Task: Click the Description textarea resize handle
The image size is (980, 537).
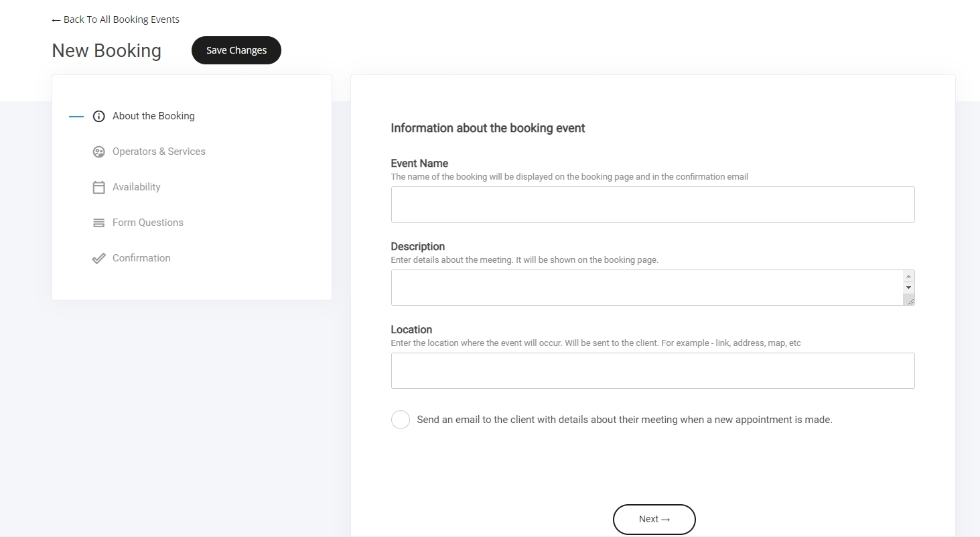Action: click(909, 301)
